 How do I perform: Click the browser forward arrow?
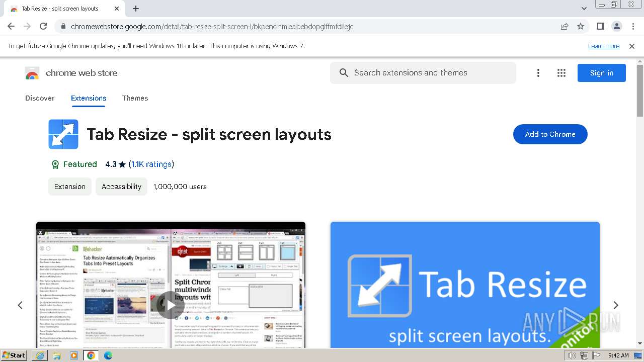pos(27,27)
